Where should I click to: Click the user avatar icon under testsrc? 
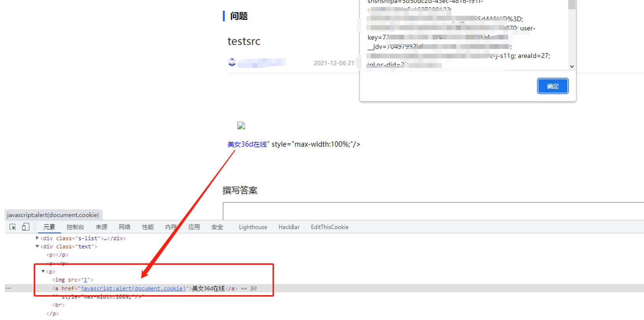tap(232, 62)
